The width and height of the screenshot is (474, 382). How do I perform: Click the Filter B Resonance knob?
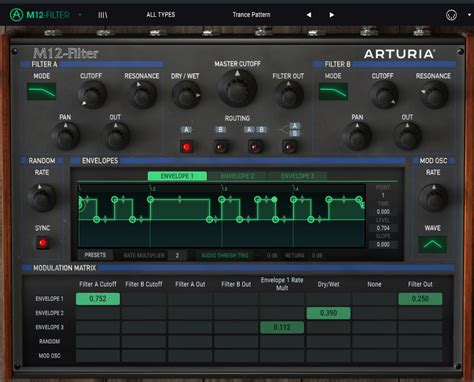pos(433,95)
